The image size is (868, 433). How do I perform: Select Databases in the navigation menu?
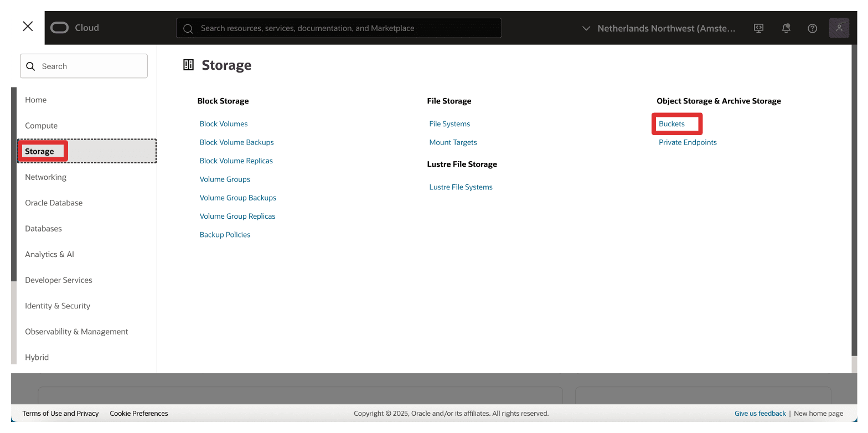click(x=44, y=229)
